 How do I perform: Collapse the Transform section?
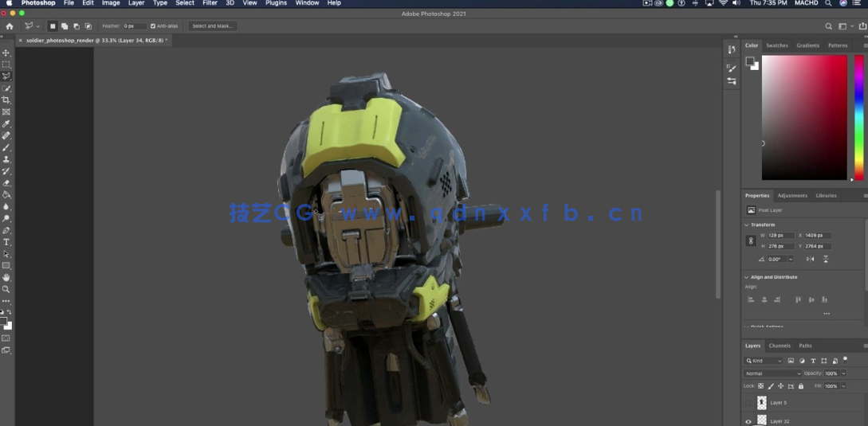747,225
